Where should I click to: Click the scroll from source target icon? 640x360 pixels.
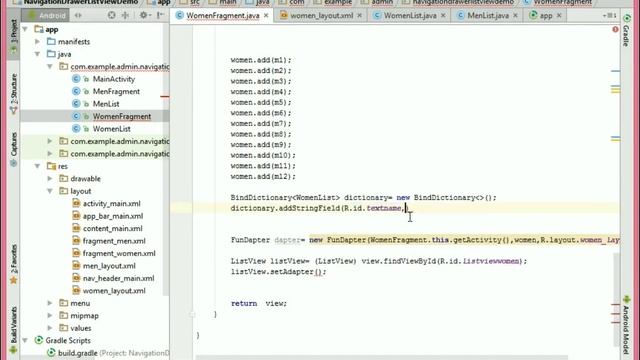111,16
